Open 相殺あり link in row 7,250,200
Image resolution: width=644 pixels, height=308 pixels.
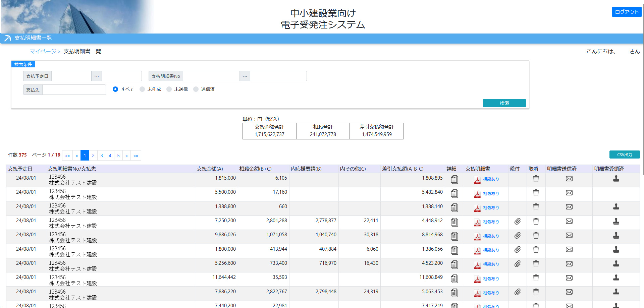pyautogui.click(x=491, y=222)
